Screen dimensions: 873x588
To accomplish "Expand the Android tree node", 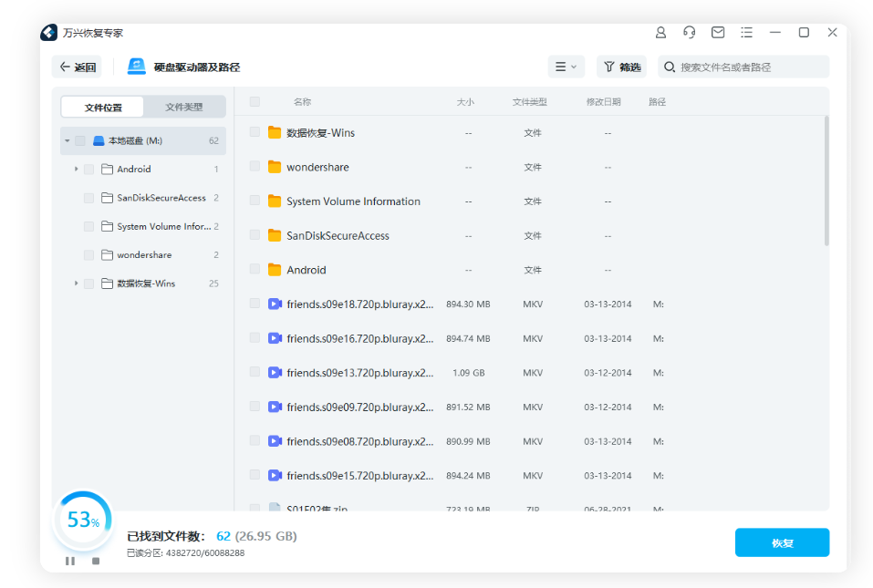I will click(x=76, y=169).
